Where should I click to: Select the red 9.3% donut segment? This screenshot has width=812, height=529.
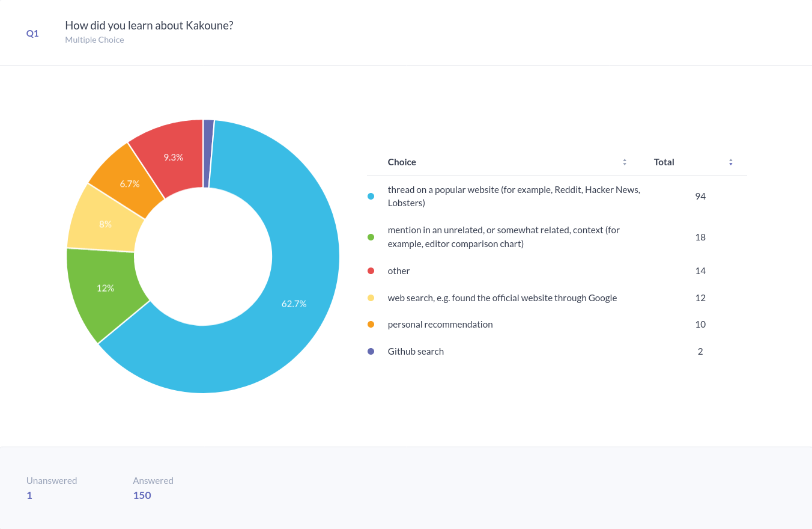click(x=173, y=157)
